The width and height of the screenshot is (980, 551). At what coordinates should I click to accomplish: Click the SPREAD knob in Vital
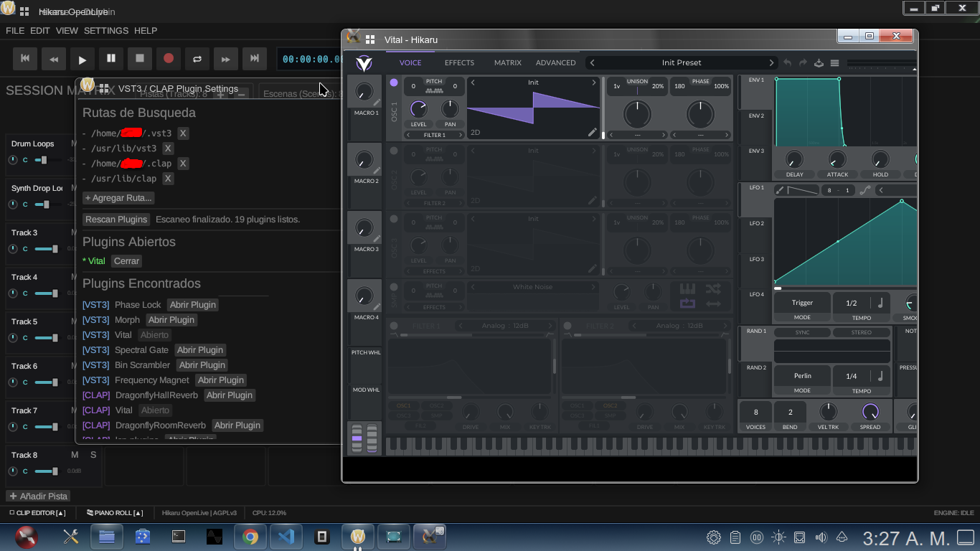tap(870, 412)
